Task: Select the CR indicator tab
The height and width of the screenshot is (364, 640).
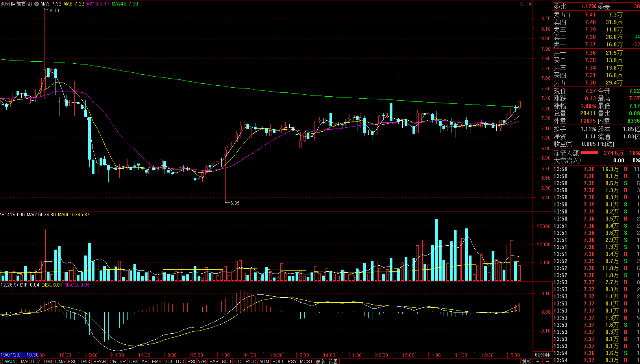Action: pyautogui.click(x=113, y=361)
